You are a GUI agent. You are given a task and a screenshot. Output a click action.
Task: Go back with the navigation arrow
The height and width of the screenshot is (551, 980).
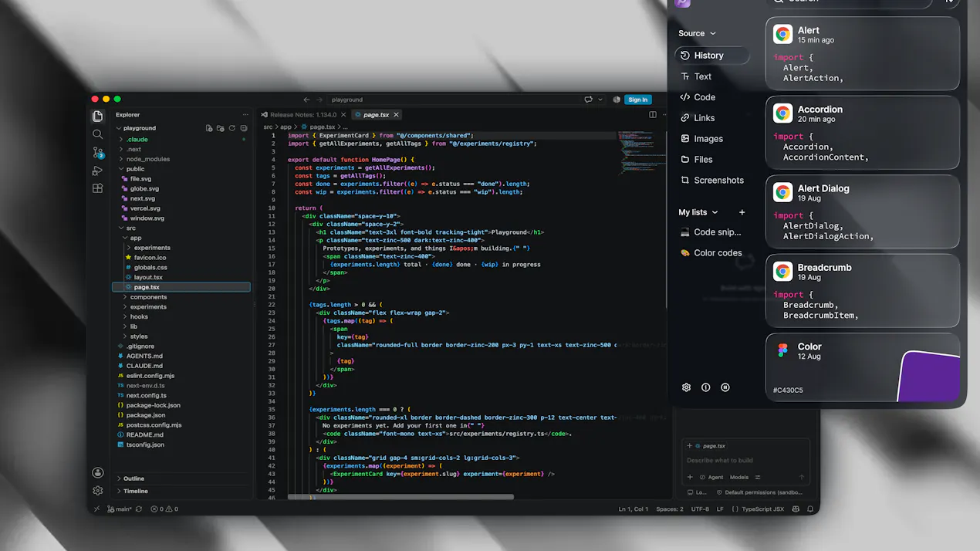point(306,100)
